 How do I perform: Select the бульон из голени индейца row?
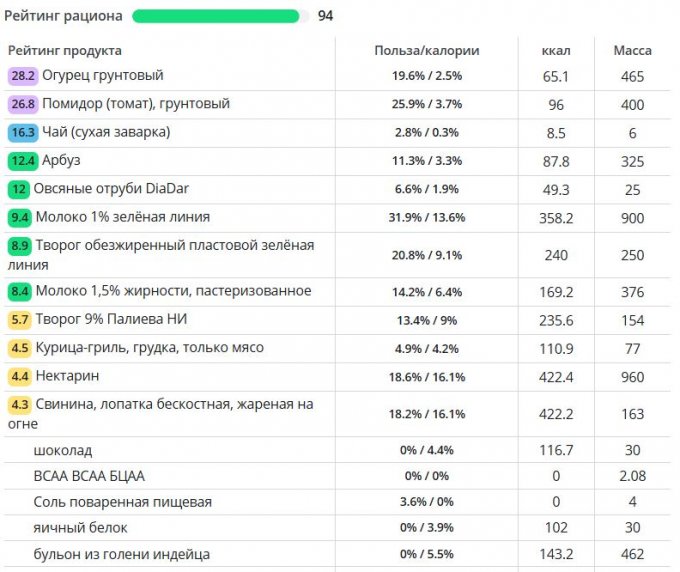[x=121, y=554]
